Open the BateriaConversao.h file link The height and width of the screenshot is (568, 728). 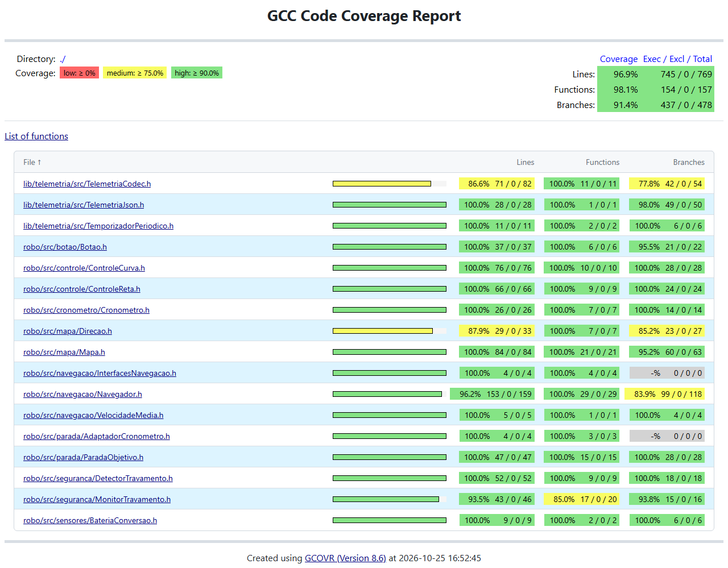point(90,521)
